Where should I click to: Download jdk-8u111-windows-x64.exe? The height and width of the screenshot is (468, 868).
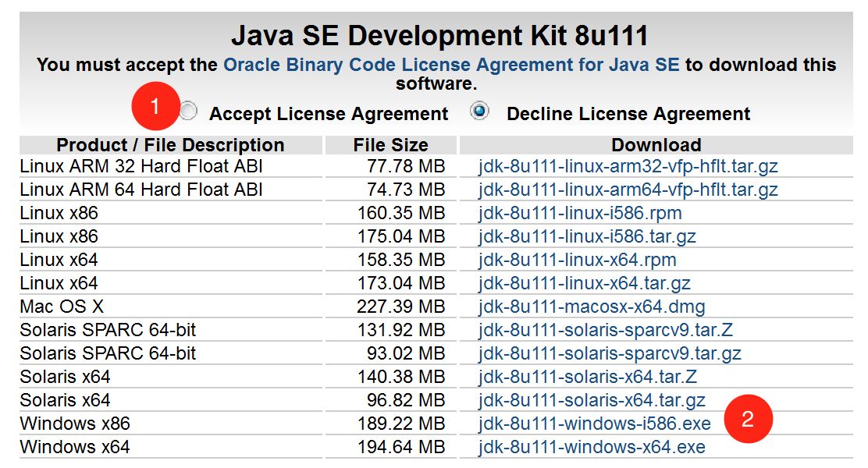592,447
